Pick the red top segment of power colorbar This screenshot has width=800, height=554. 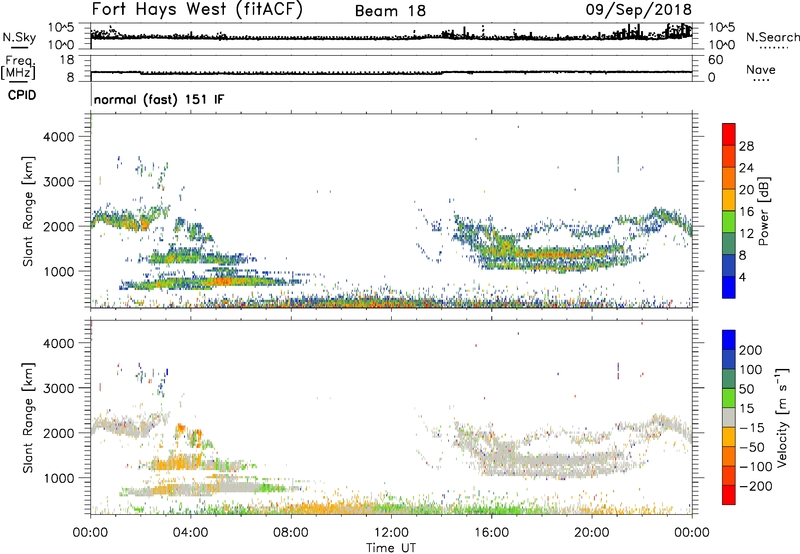[x=729, y=134]
